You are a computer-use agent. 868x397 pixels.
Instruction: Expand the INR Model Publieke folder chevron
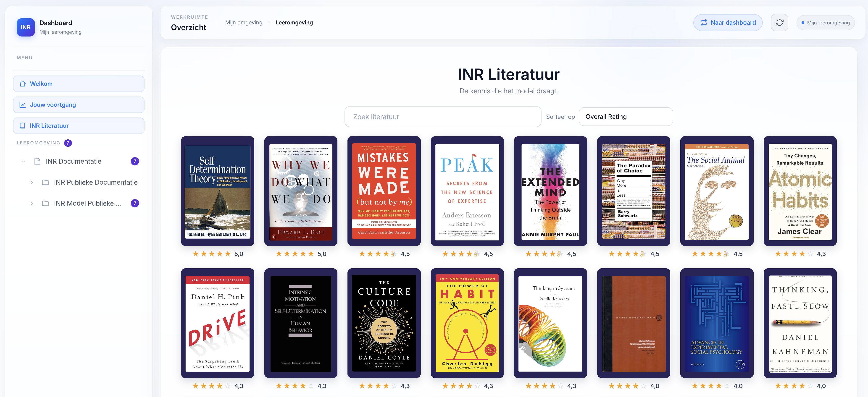tap(32, 203)
